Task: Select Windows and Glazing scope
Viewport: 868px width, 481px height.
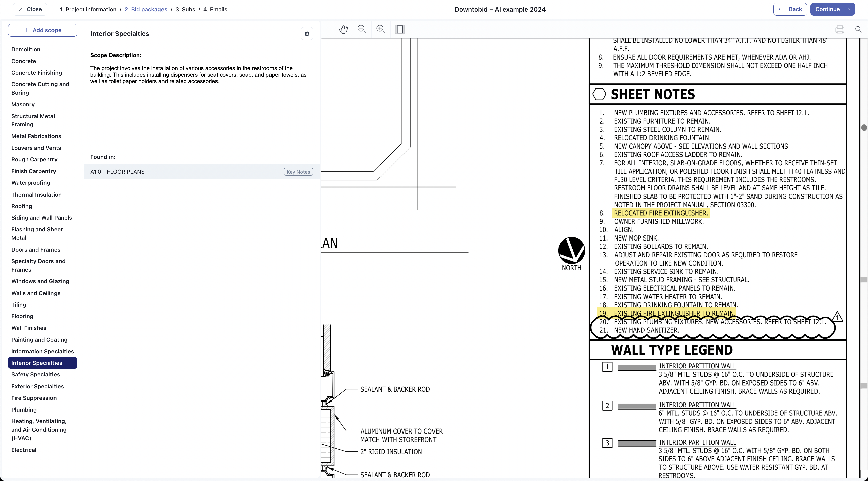Action: pyautogui.click(x=40, y=281)
